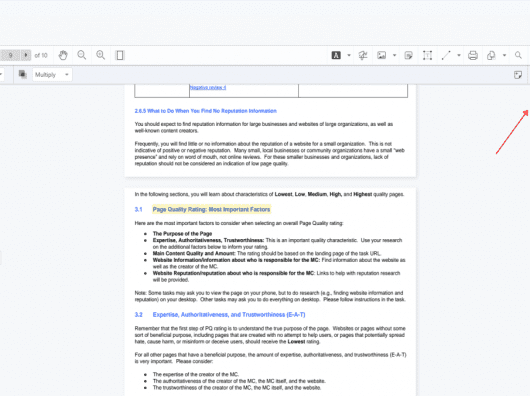Expand the image tool dropdown arrow

[394, 55]
